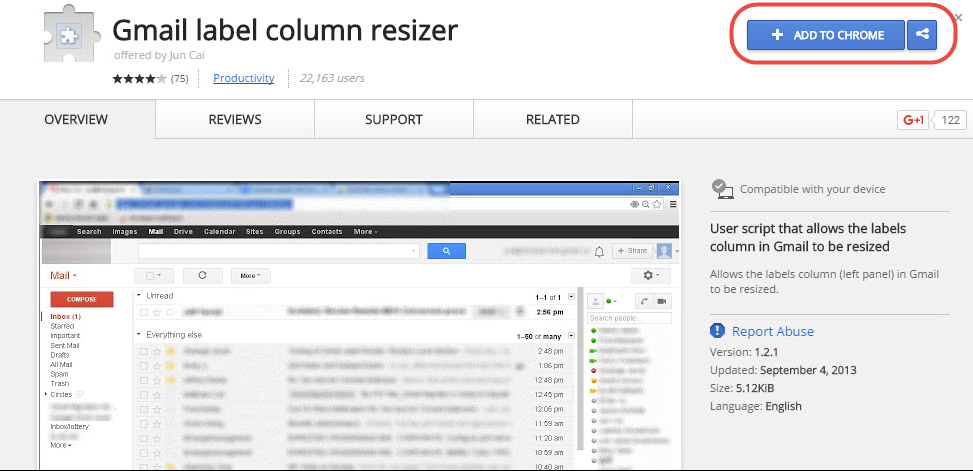This screenshot has width=973, height=471.
Task: Click 'offered by Jun Cai' text
Action: coord(159,55)
